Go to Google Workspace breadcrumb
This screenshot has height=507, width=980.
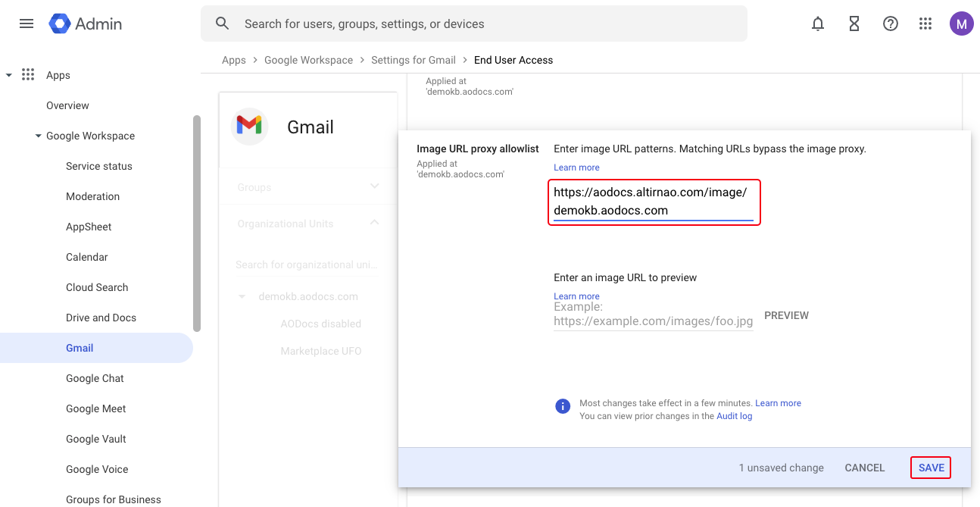(x=308, y=60)
